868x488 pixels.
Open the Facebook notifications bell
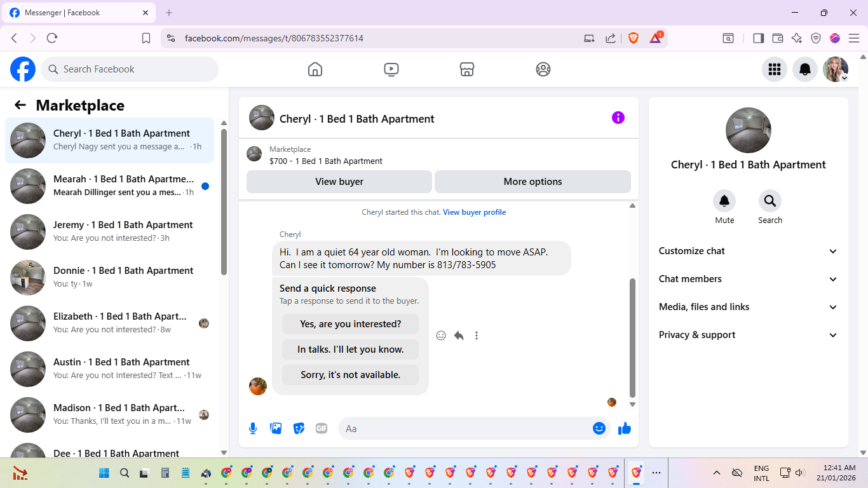point(805,69)
